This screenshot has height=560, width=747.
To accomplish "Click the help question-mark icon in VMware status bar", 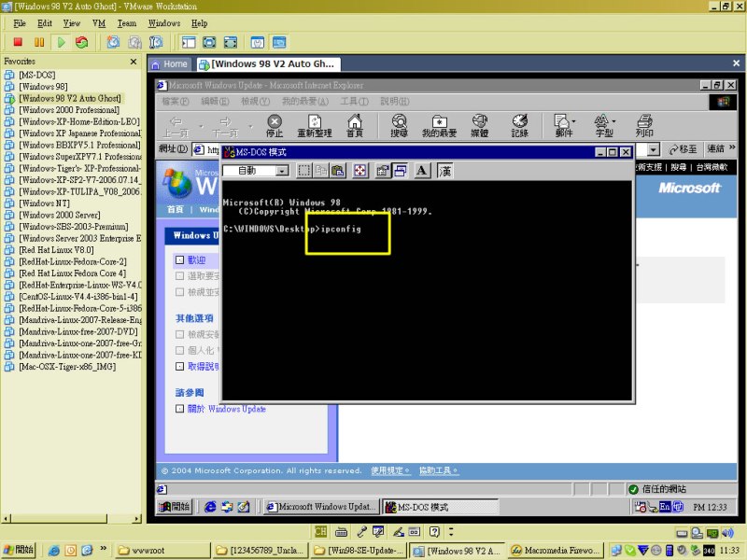I will (x=434, y=531).
